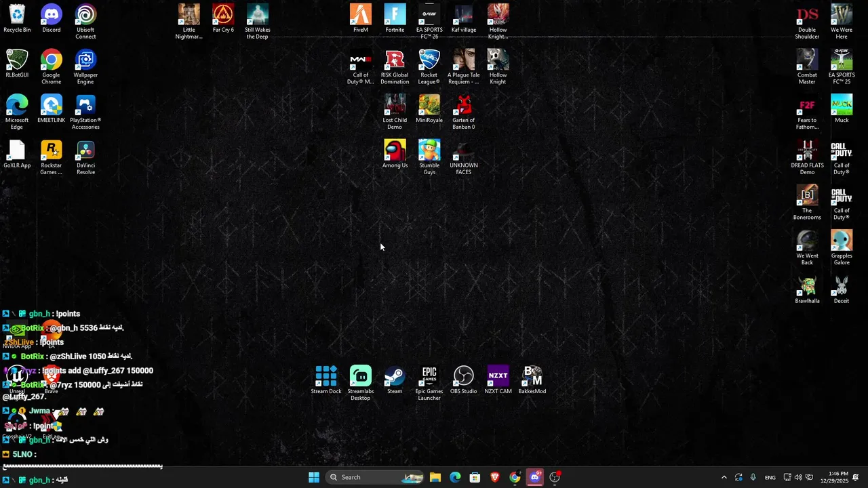868x488 pixels.
Task: Select Call of Duty M... desktop icon
Action: [361, 66]
